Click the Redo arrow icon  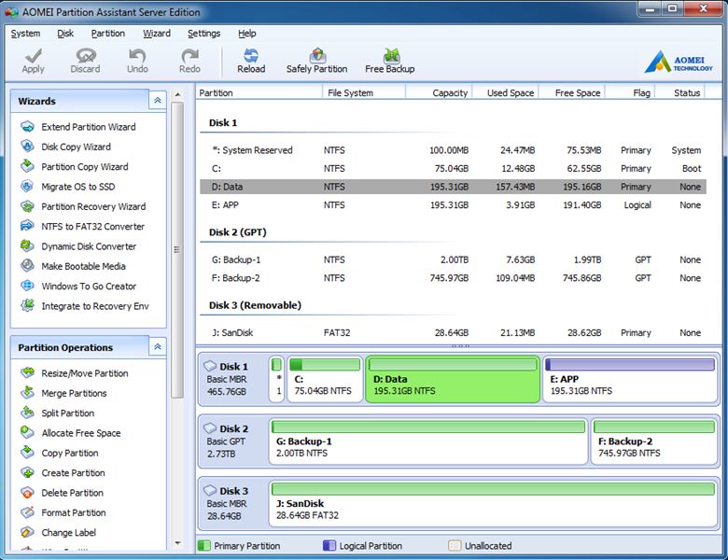click(x=189, y=55)
